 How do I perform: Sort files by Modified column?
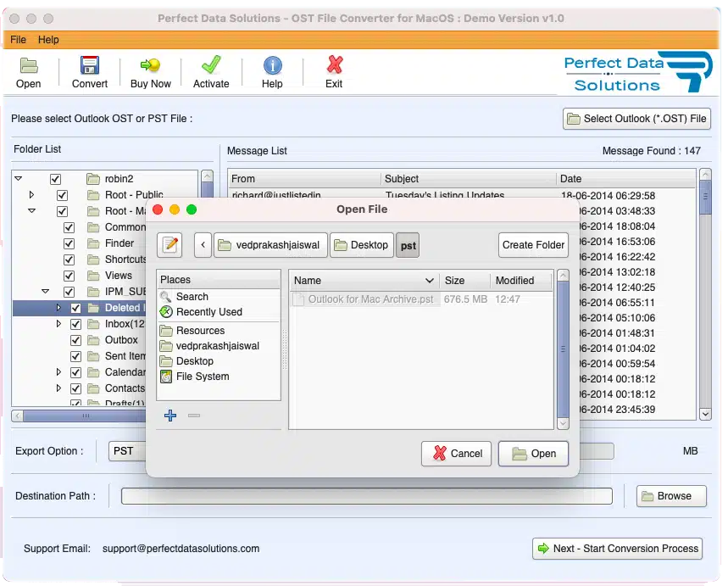coord(521,281)
